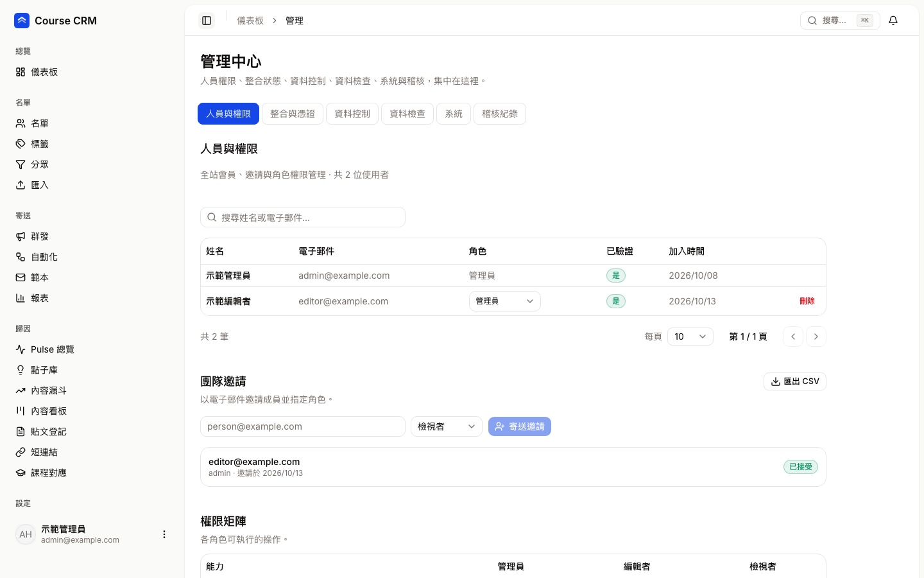Open 貼文登記 post log

(92, 432)
